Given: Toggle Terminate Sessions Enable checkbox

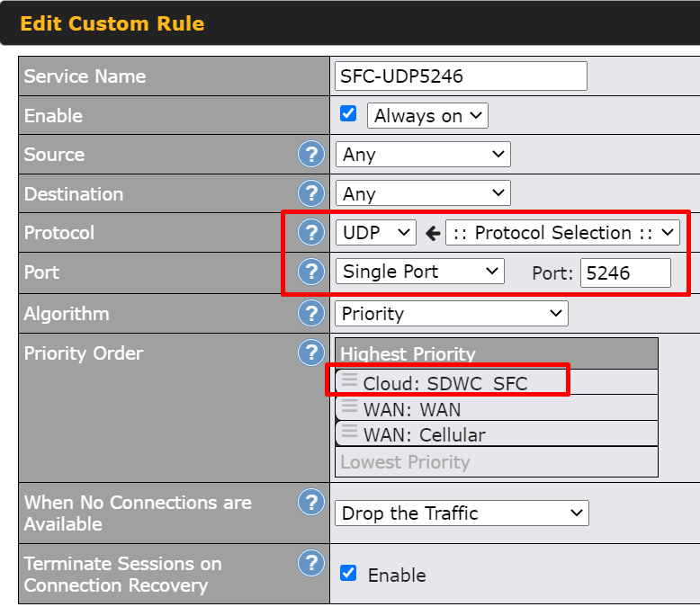Looking at the screenshot, I should (348, 574).
